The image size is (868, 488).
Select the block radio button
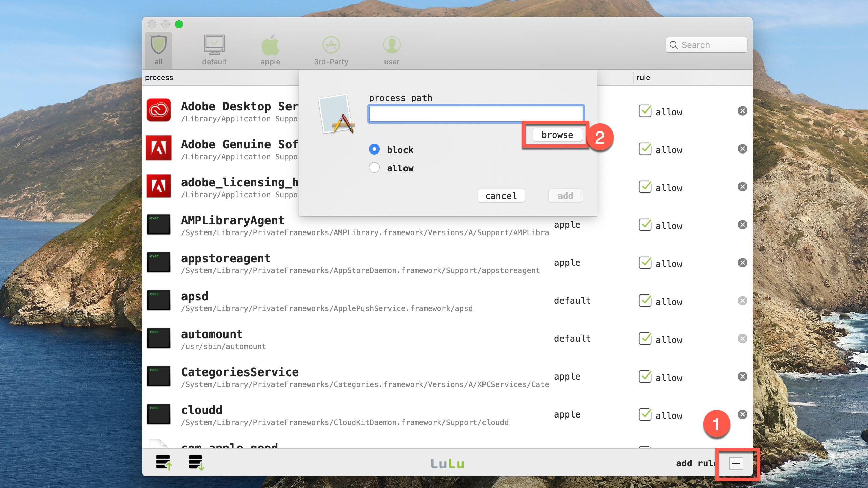[374, 149]
